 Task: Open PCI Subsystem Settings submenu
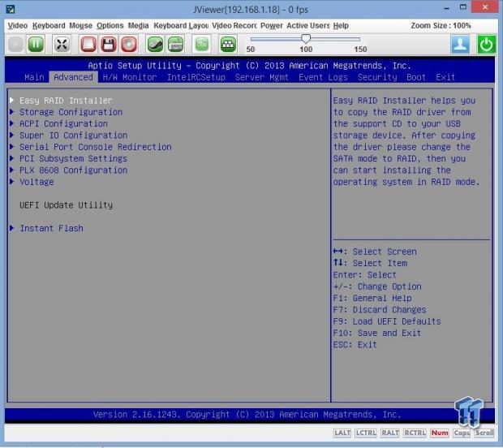pos(73,158)
